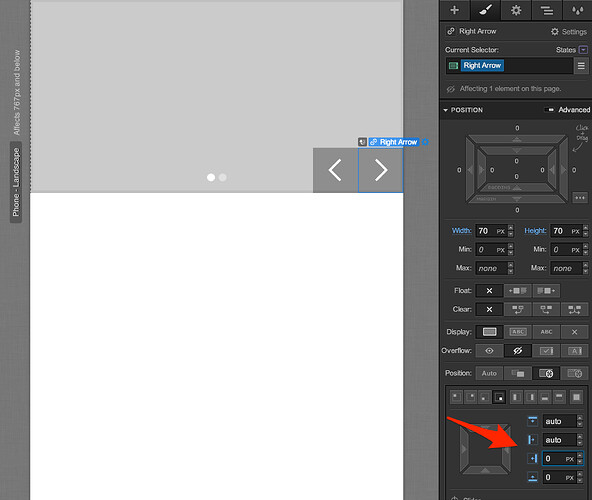Viewport: 592px width, 500px height.
Task: Select Float right option
Action: [546, 290]
